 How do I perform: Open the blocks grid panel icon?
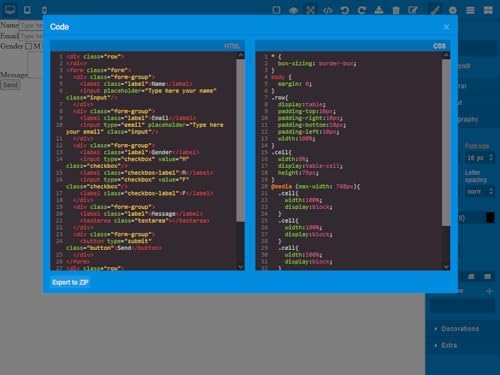(x=488, y=10)
